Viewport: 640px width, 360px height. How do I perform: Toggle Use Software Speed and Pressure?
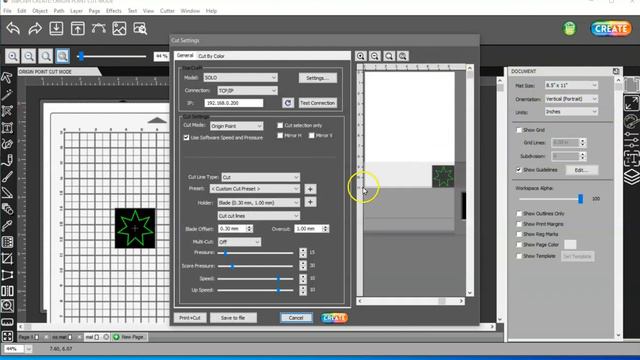pyautogui.click(x=187, y=138)
